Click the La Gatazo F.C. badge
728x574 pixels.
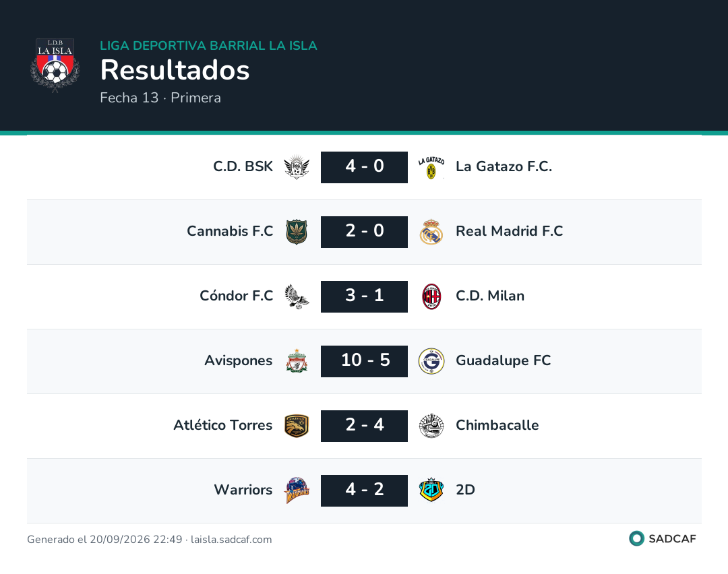[431, 167]
